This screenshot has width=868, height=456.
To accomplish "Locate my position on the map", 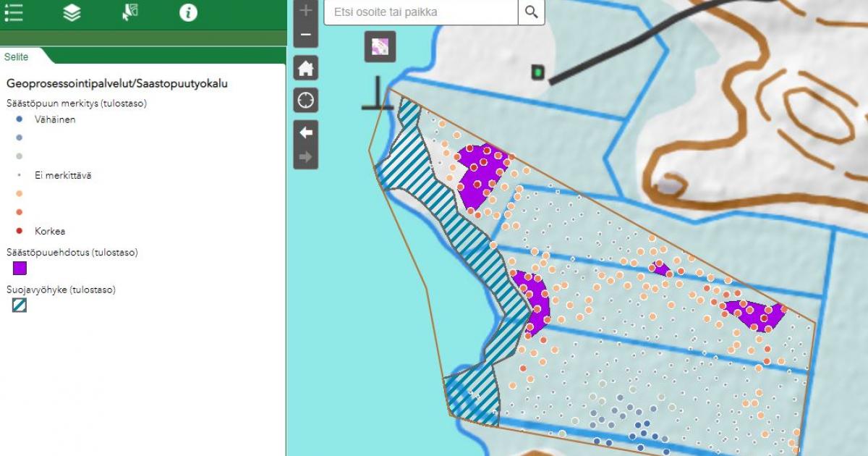I will [306, 100].
